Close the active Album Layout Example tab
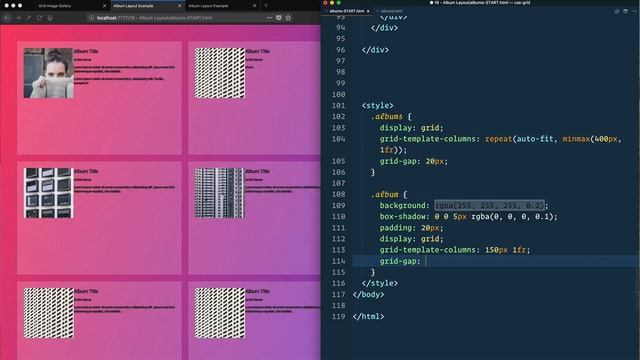Screen dimensions: 640x360 180,6
